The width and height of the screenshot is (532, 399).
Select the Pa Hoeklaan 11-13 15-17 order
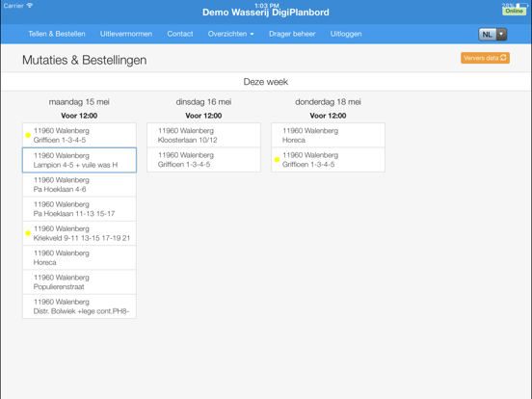[79, 209]
